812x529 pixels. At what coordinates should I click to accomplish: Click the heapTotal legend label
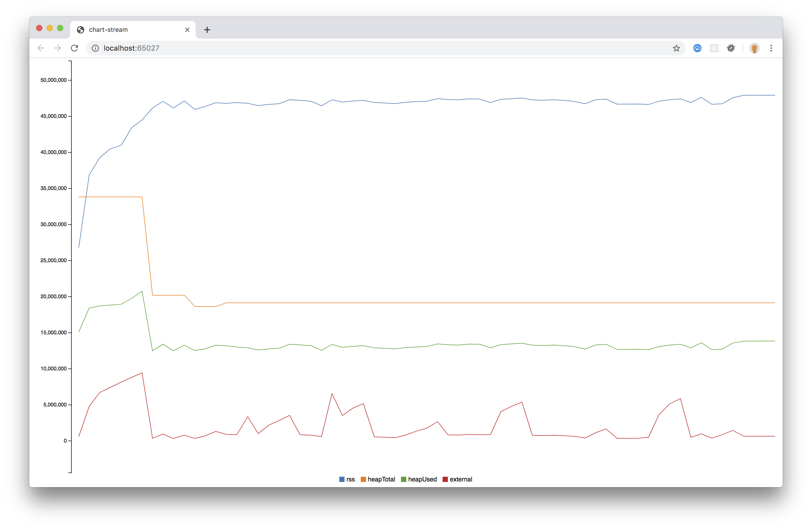381,479
